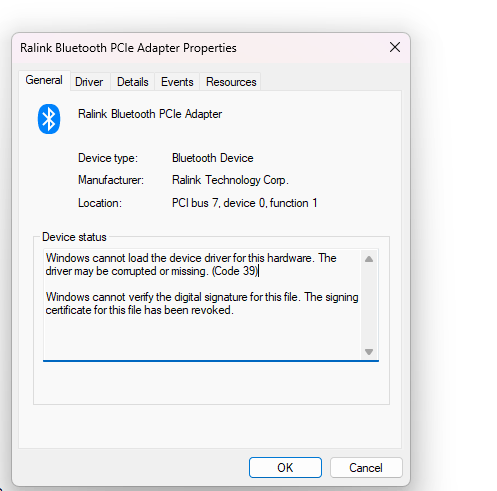Select the General tab

(x=44, y=80)
